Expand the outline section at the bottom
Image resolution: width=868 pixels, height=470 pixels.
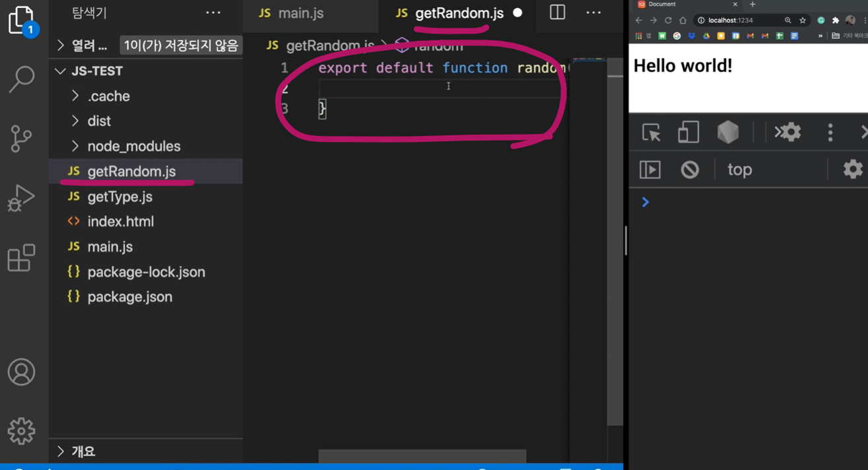click(146, 452)
